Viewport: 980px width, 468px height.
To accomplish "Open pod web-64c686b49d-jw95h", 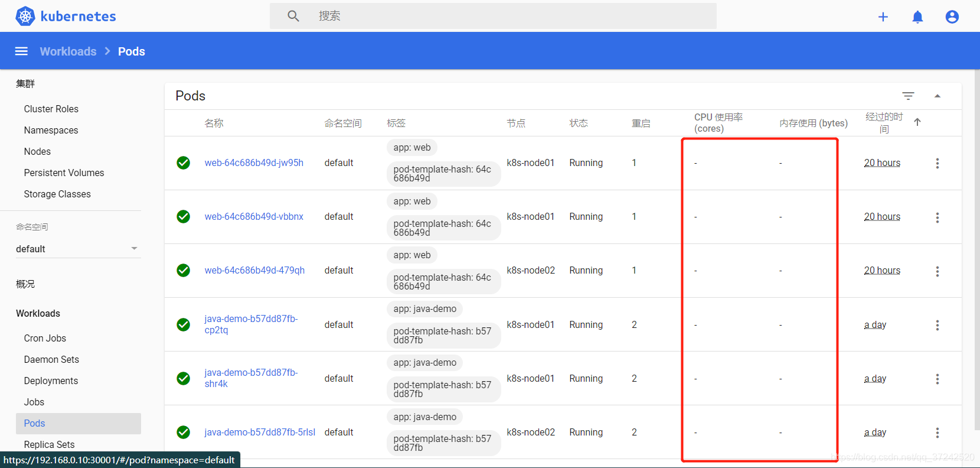I will tap(254, 162).
